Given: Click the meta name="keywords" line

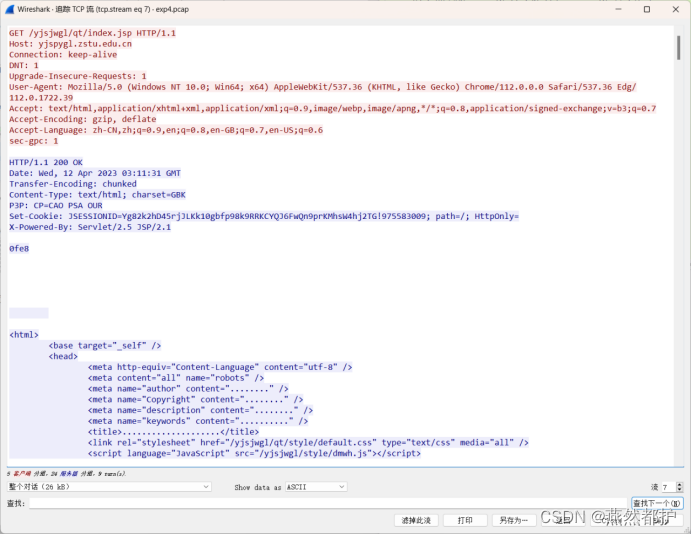Looking at the screenshot, I should coord(198,421).
